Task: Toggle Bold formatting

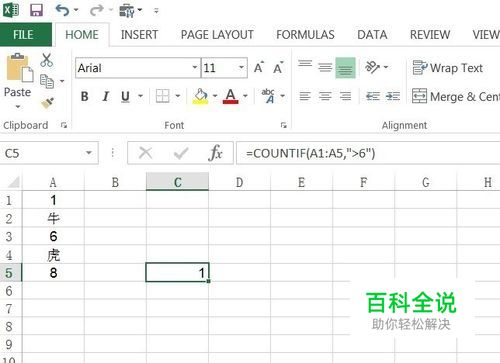Action: click(85, 97)
